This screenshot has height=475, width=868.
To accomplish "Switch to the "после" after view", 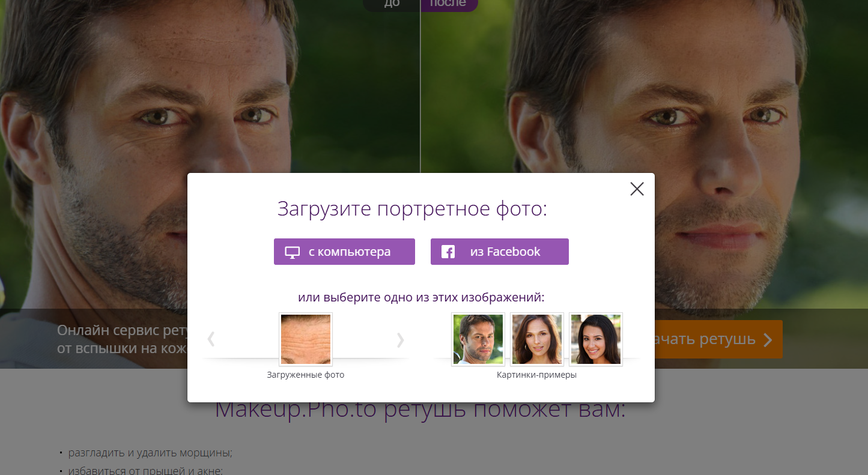I will 449,5.
